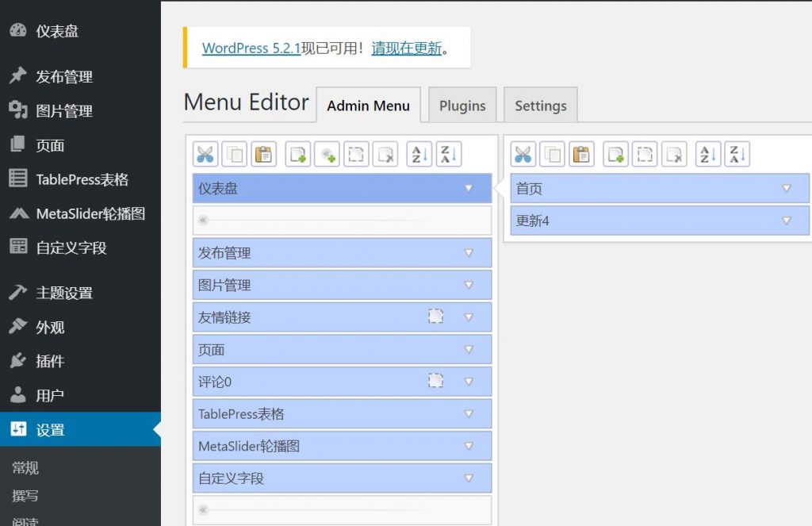Open TablePress表格 in admin sidebar
Image resolution: width=812 pixels, height=526 pixels.
pos(80,179)
